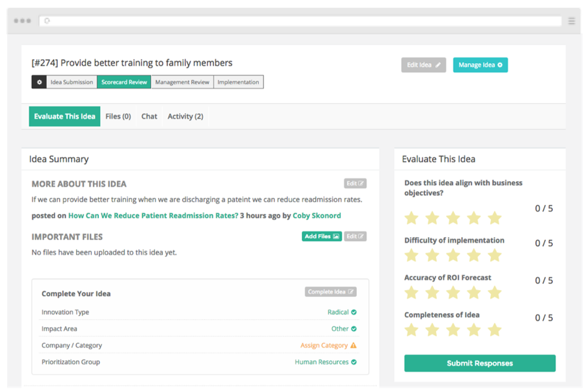Open the Chat tab

click(x=149, y=116)
